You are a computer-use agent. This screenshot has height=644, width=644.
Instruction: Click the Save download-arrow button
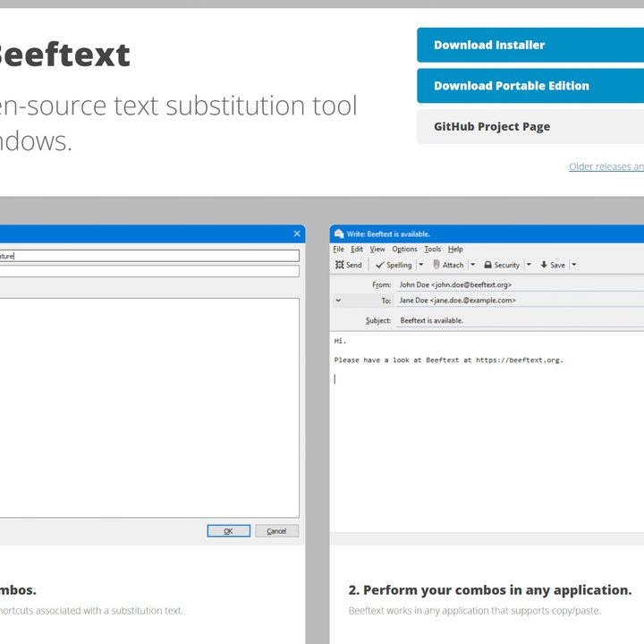click(x=553, y=265)
